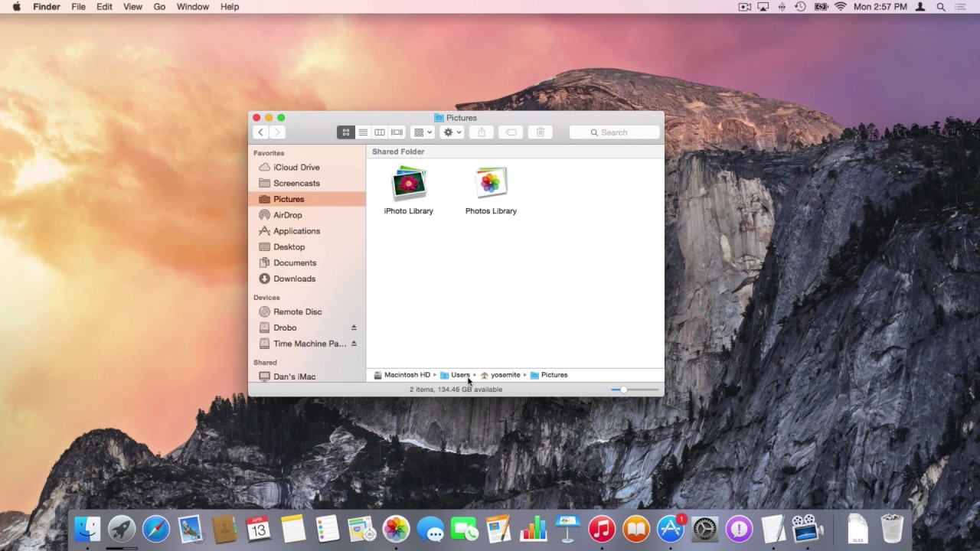The image size is (980, 551).
Task: Open AirDrop from the sidebar
Action: 306,215
